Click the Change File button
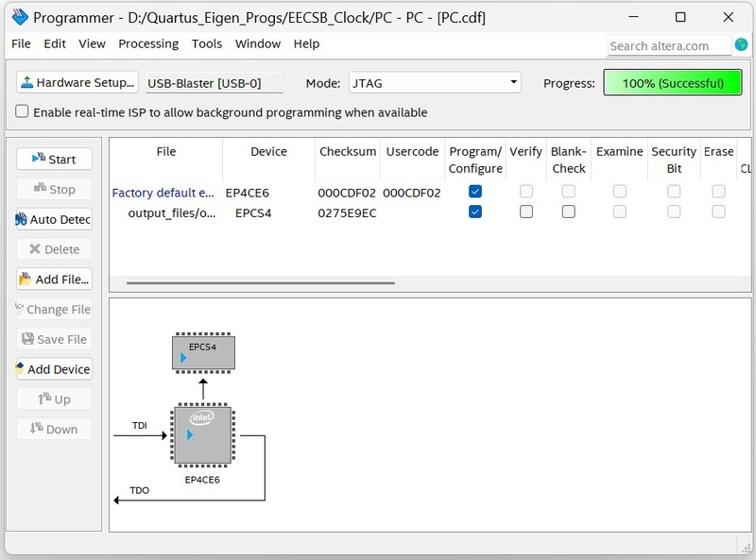The width and height of the screenshot is (756, 560). click(54, 309)
